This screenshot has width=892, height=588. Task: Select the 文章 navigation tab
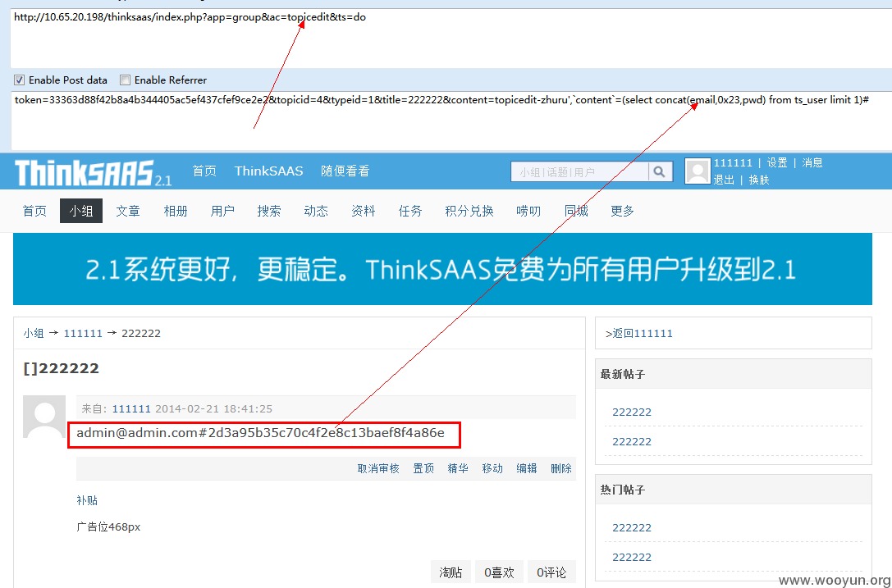click(128, 211)
